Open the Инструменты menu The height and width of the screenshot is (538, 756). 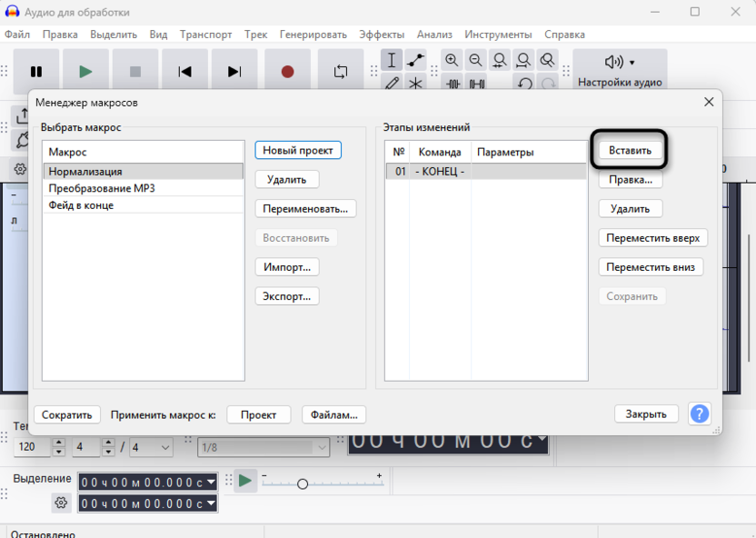(498, 35)
